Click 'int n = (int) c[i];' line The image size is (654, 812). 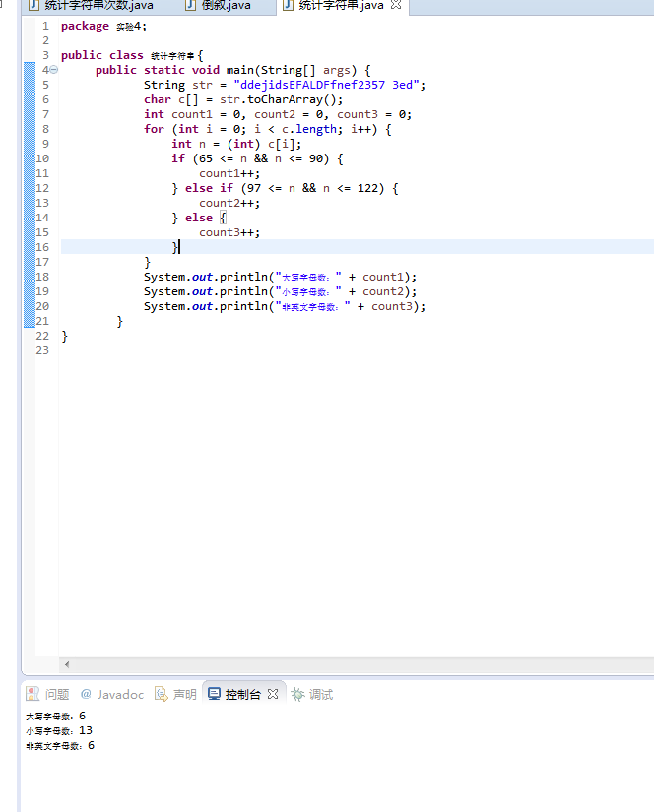[x=236, y=144]
